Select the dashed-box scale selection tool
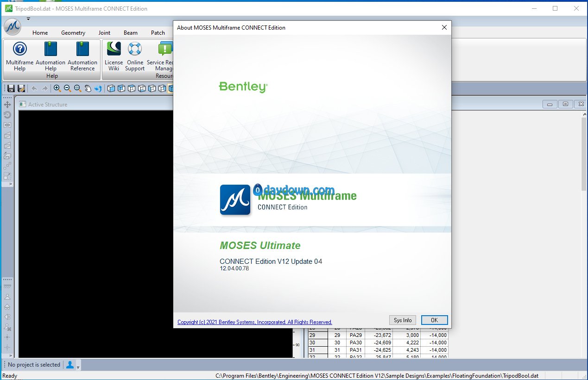 [7, 176]
